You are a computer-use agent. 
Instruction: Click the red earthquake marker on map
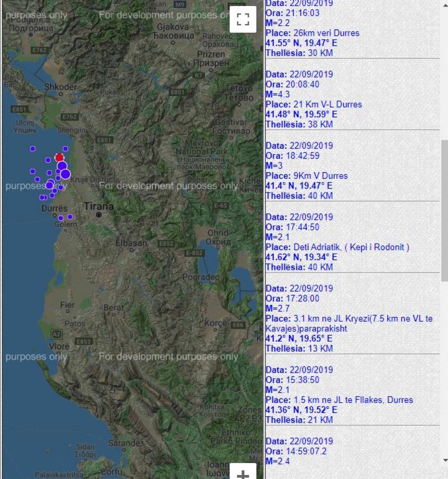[59, 158]
